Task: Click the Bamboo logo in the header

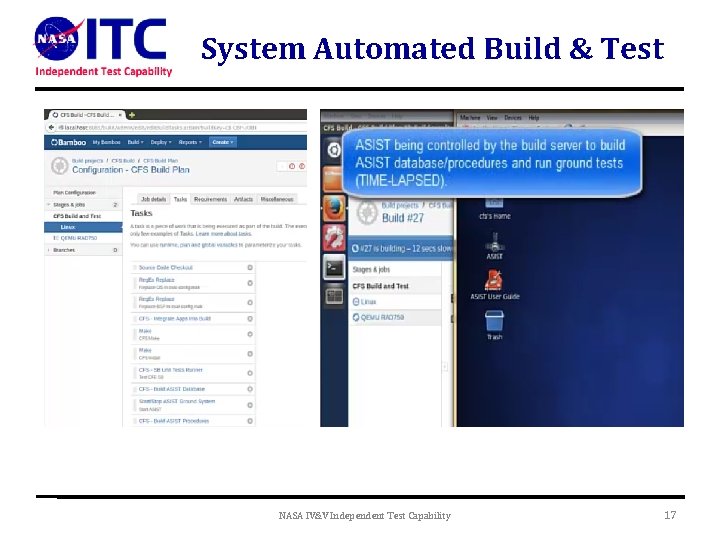Action: click(x=68, y=142)
